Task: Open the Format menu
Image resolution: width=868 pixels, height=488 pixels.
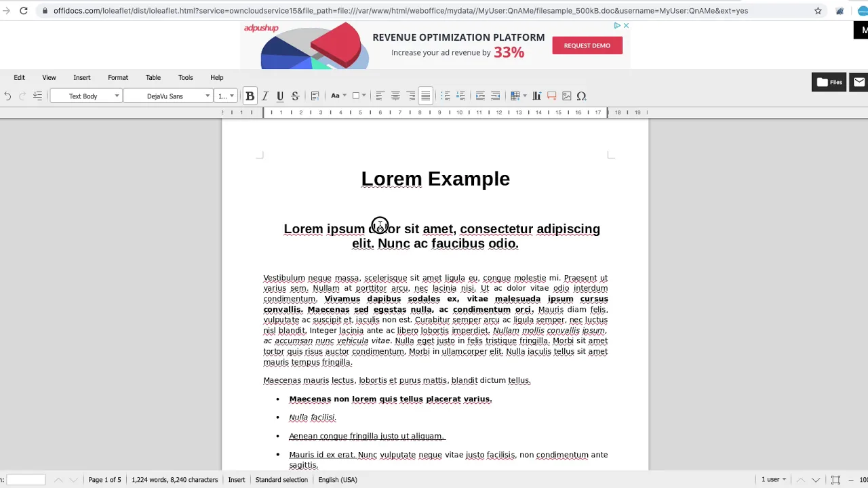Action: [117, 78]
